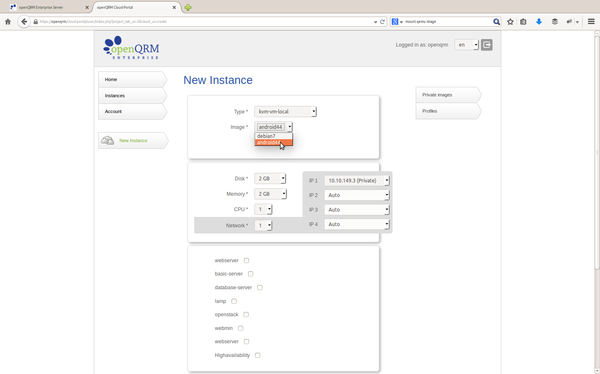The image size is (600, 374).
Task: Open the IP 4 dropdown
Action: click(x=357, y=224)
